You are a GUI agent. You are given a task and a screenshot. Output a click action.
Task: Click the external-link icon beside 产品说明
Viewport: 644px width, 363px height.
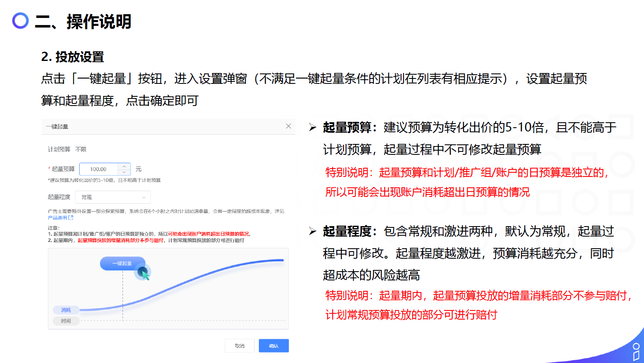coord(71,218)
